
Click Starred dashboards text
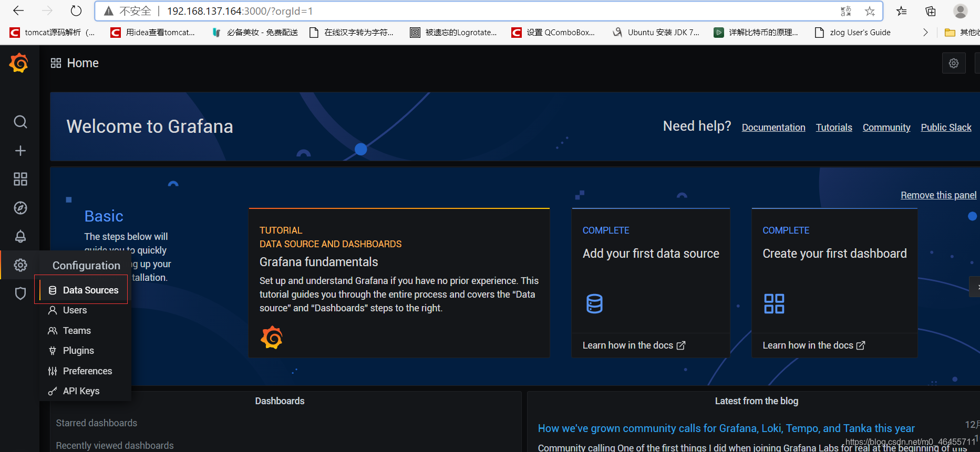click(x=96, y=423)
